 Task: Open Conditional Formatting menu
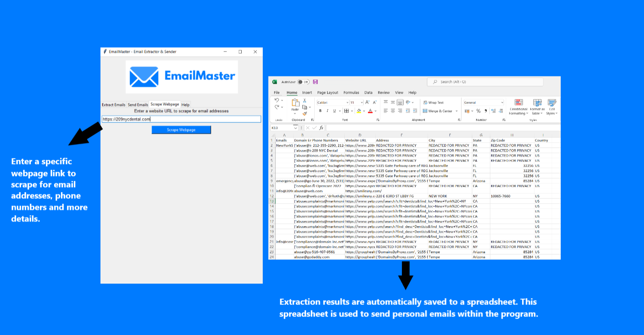pyautogui.click(x=519, y=107)
